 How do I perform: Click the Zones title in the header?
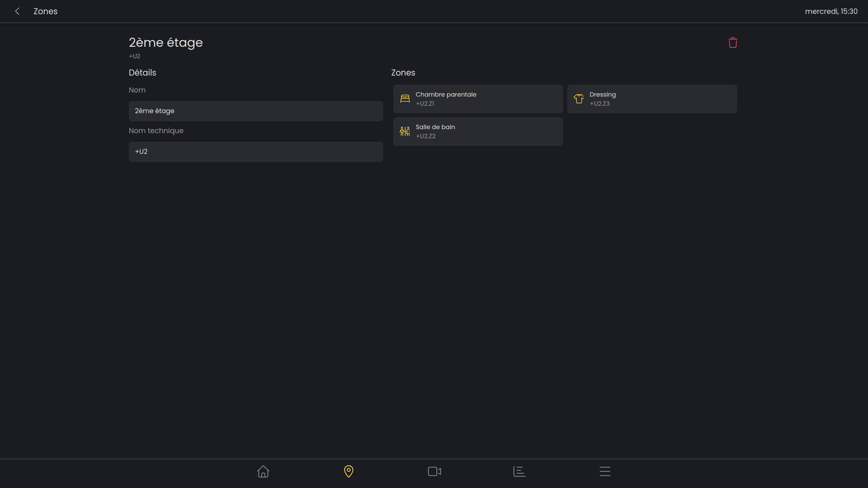[x=45, y=11]
